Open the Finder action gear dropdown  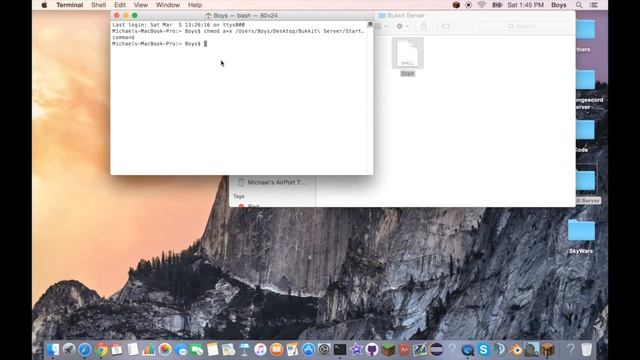(x=402, y=26)
